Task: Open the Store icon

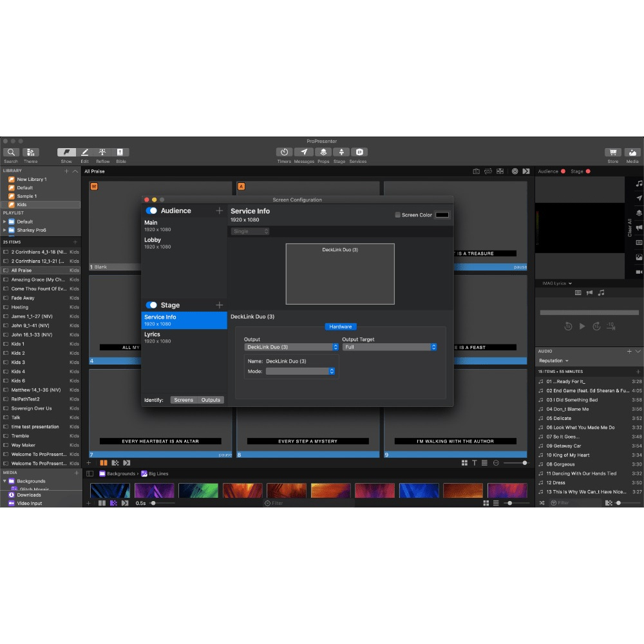Action: pos(613,153)
